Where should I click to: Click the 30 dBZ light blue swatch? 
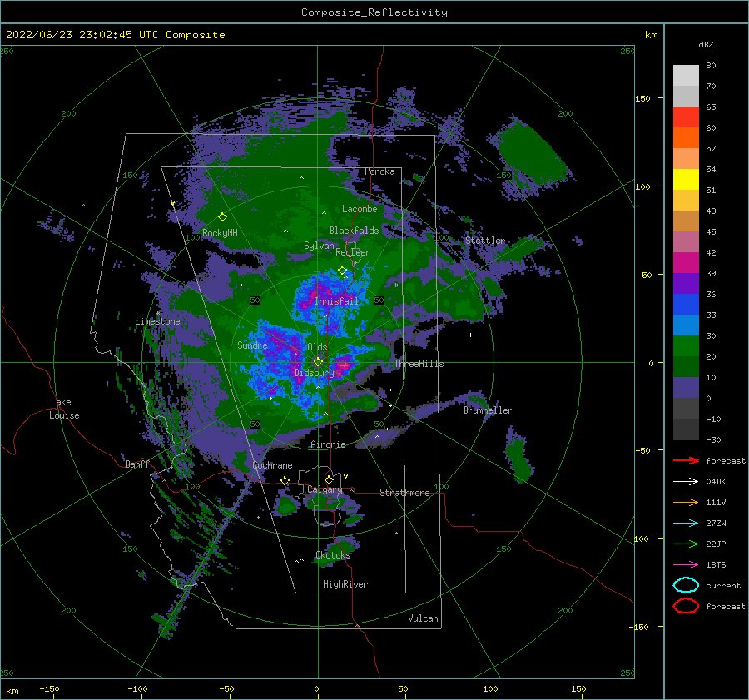coord(686,325)
